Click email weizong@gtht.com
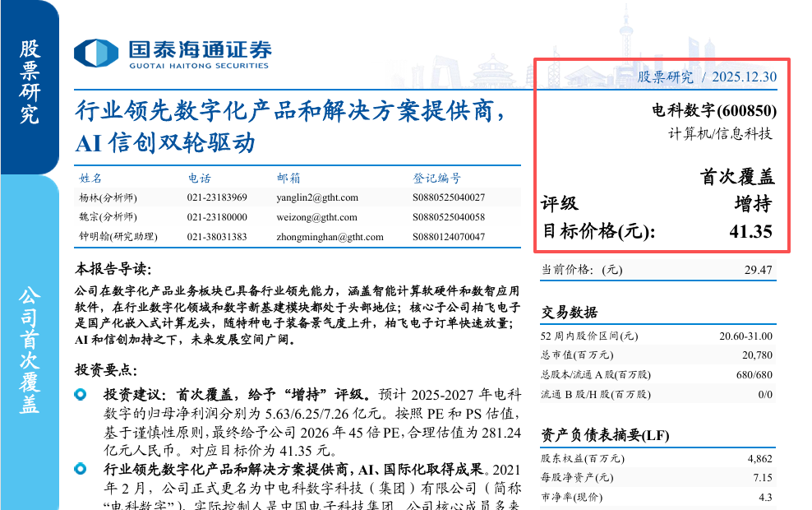Screen dimensions: 812x510 [316, 217]
